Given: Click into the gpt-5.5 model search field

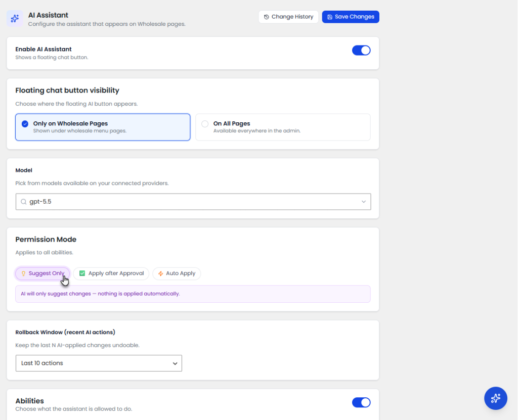Looking at the screenshot, I should [193, 202].
